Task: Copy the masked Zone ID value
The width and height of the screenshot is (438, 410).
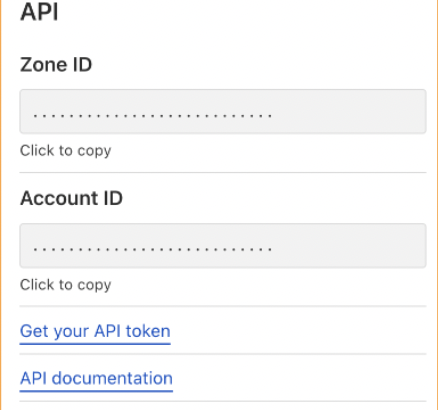Action: [x=223, y=111]
